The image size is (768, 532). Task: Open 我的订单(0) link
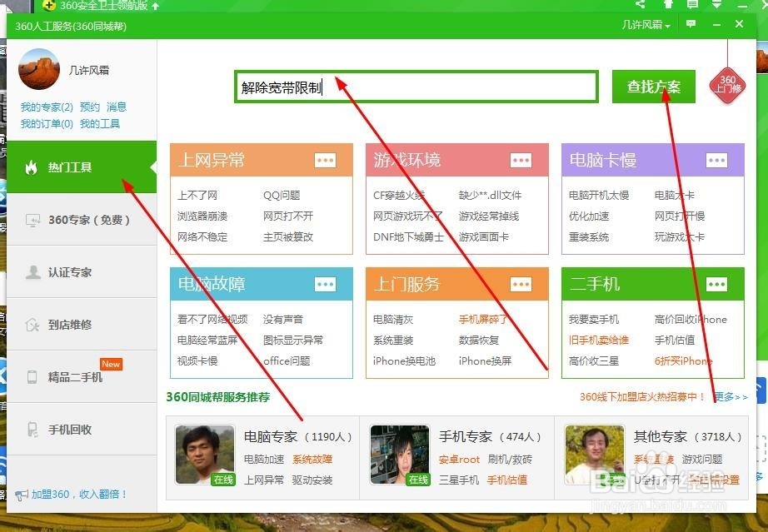(47, 124)
